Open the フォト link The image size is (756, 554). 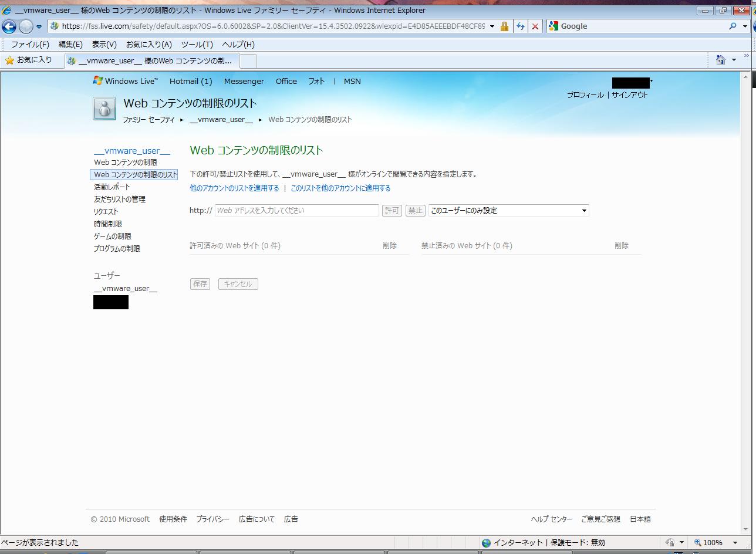[x=316, y=81]
